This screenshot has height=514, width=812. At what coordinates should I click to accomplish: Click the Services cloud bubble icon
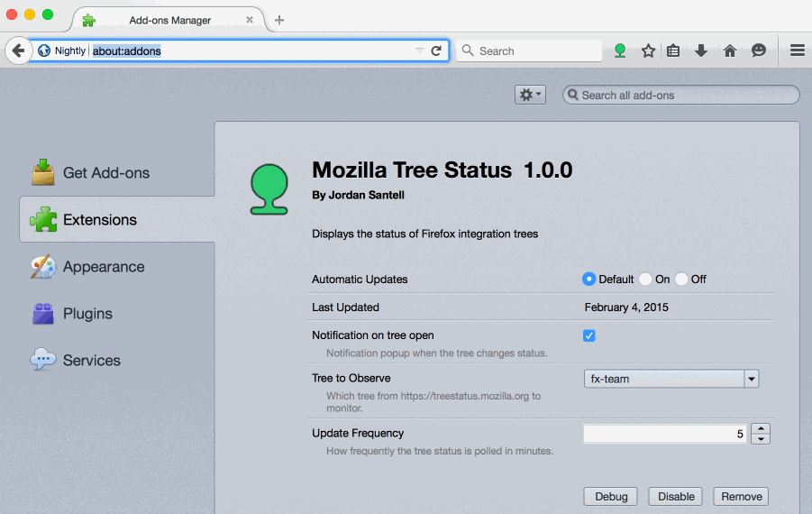[43, 359]
